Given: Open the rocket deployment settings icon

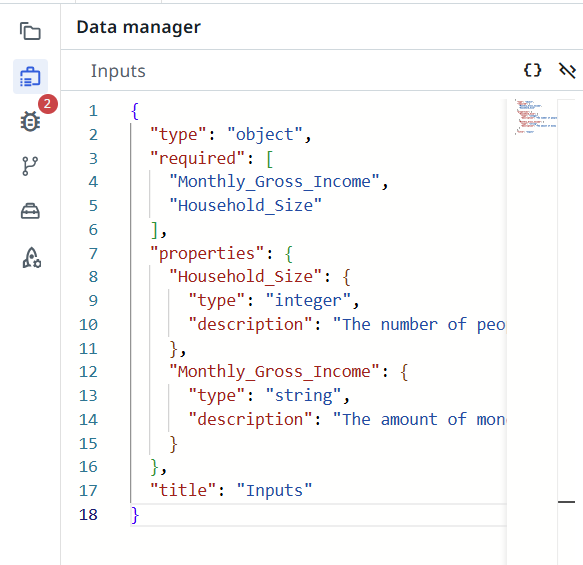Looking at the screenshot, I should (32, 258).
